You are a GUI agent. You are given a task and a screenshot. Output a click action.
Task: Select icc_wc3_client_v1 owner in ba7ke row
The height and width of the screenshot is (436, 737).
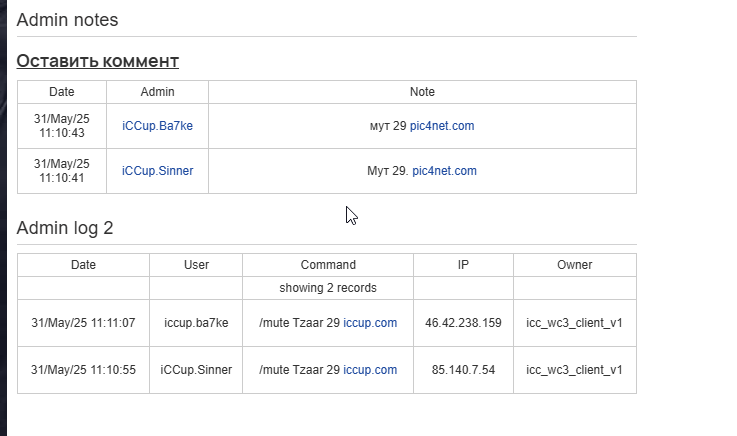pos(574,323)
